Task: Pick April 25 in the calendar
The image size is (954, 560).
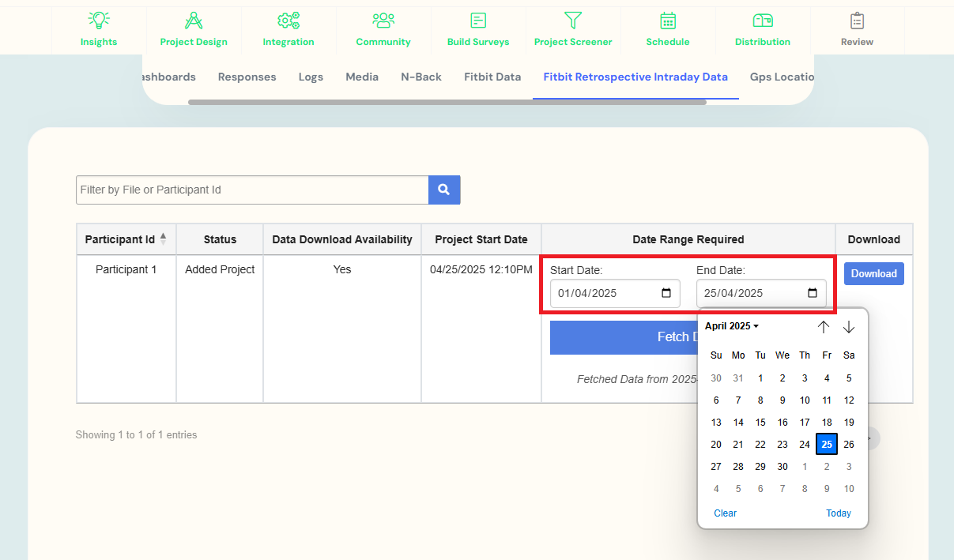Action: click(827, 445)
